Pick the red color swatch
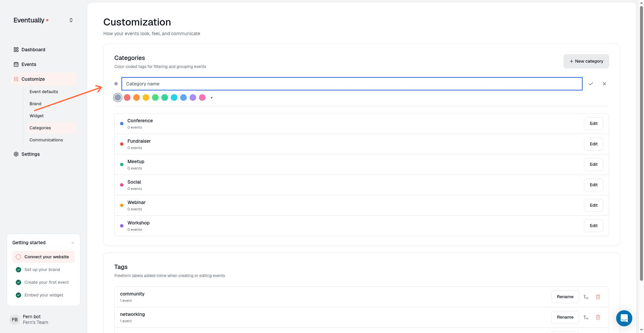 click(127, 97)
